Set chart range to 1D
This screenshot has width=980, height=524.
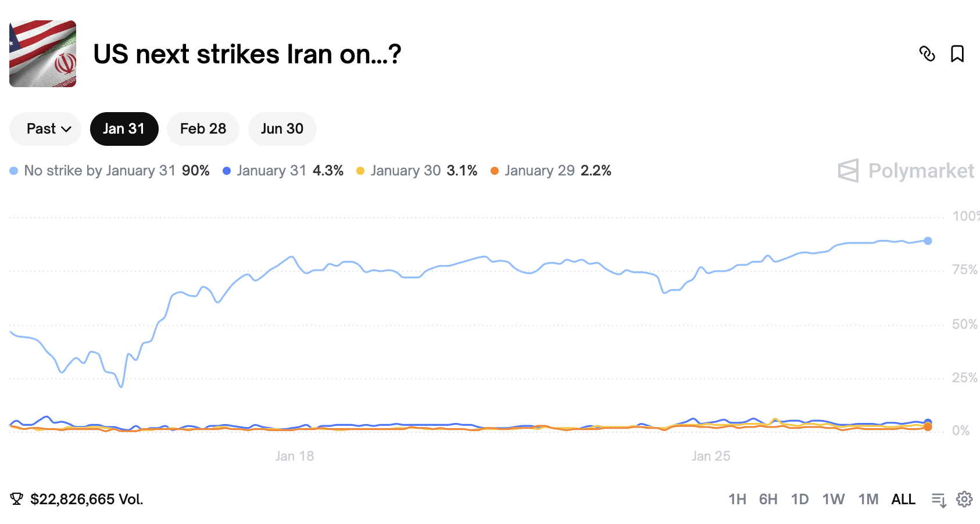tap(800, 500)
